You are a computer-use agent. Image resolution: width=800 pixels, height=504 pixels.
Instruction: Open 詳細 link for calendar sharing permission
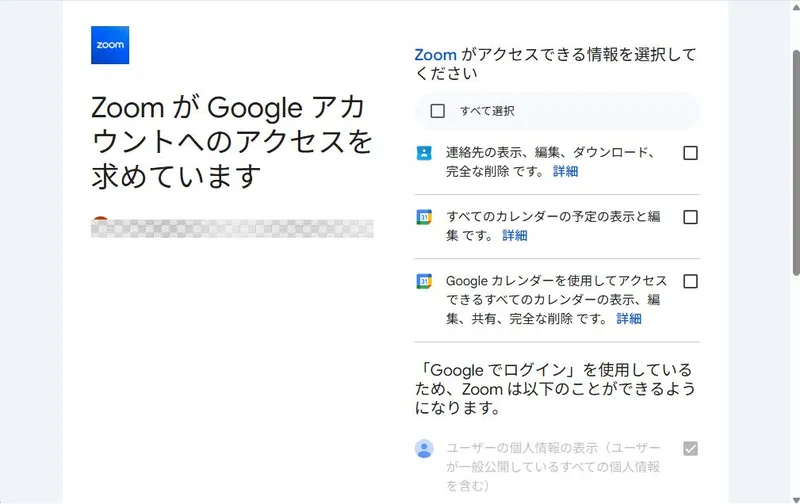click(629, 319)
